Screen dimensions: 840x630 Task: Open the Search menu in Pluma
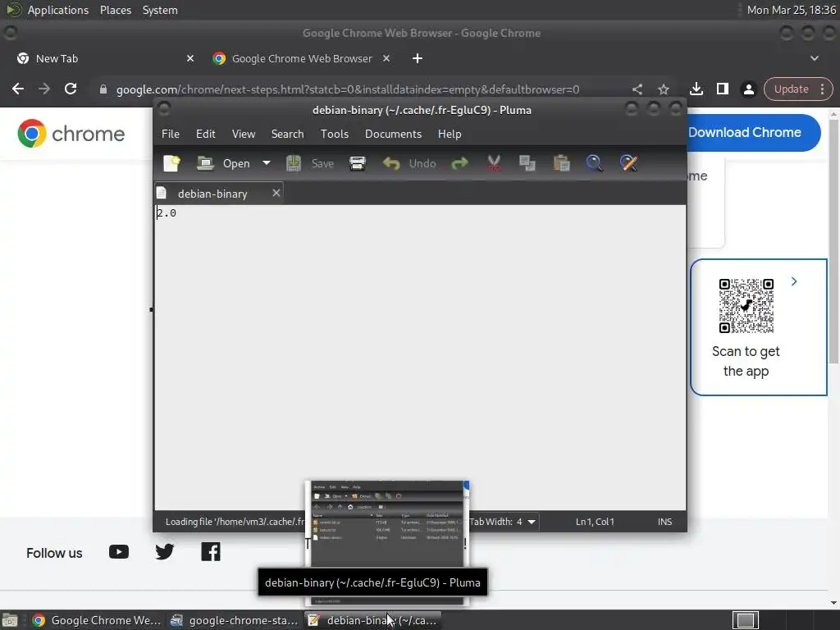[287, 134]
